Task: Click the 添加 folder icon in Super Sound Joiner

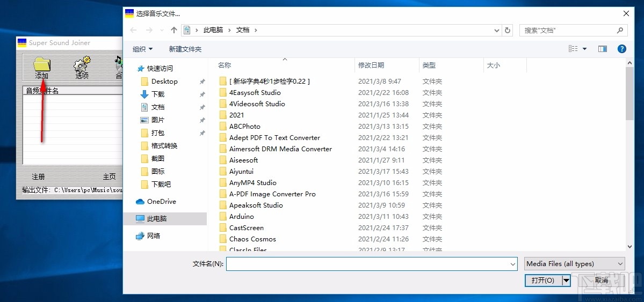Action: click(41, 65)
